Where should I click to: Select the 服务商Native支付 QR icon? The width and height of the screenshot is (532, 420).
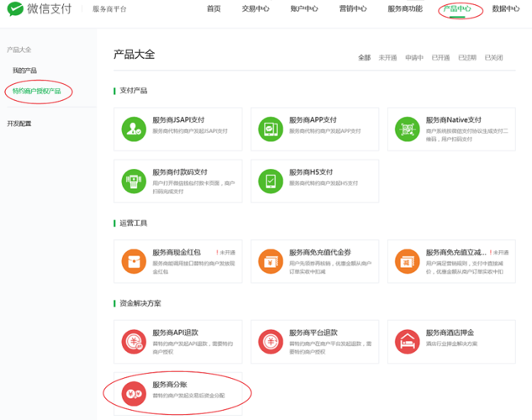(408, 129)
